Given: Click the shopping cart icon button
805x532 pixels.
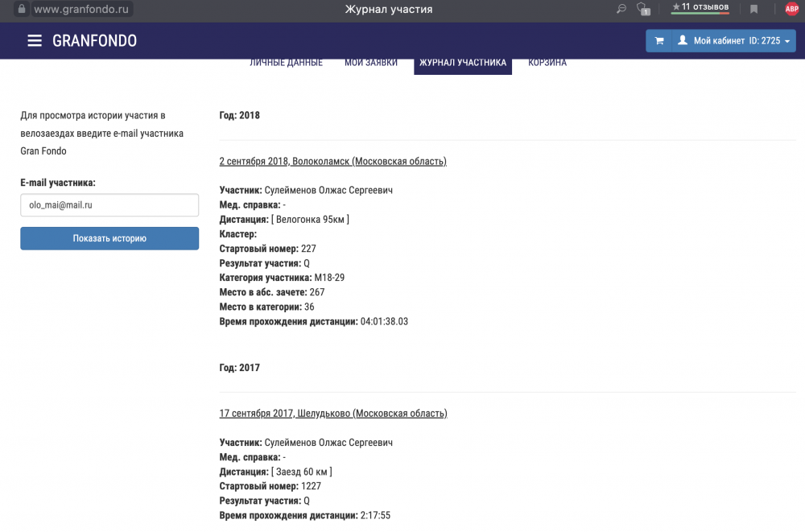Looking at the screenshot, I should click(658, 41).
